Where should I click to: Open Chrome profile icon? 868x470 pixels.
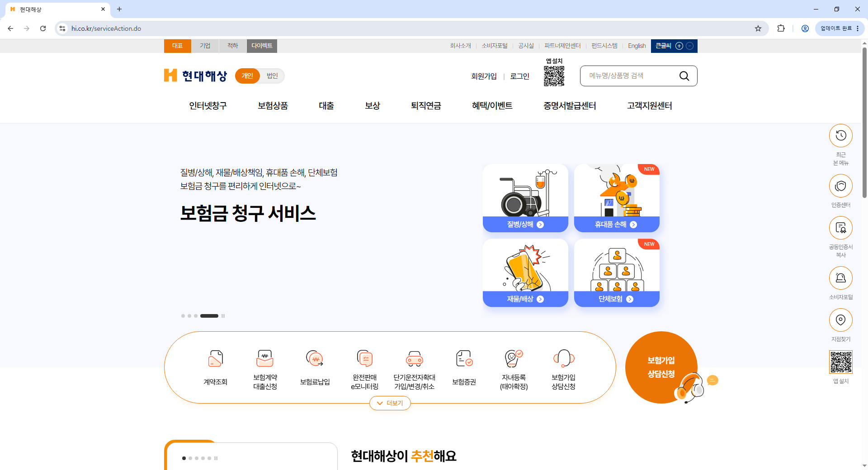(805, 28)
